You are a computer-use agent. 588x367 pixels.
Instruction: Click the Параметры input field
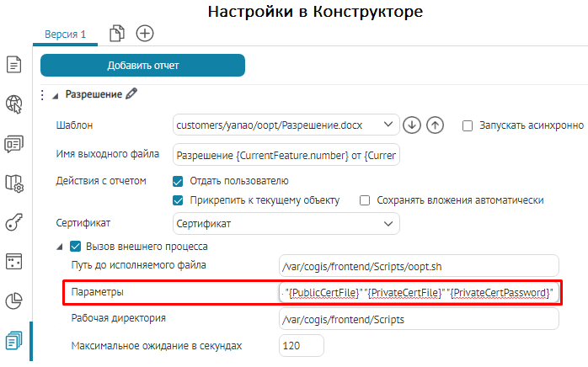(x=418, y=292)
